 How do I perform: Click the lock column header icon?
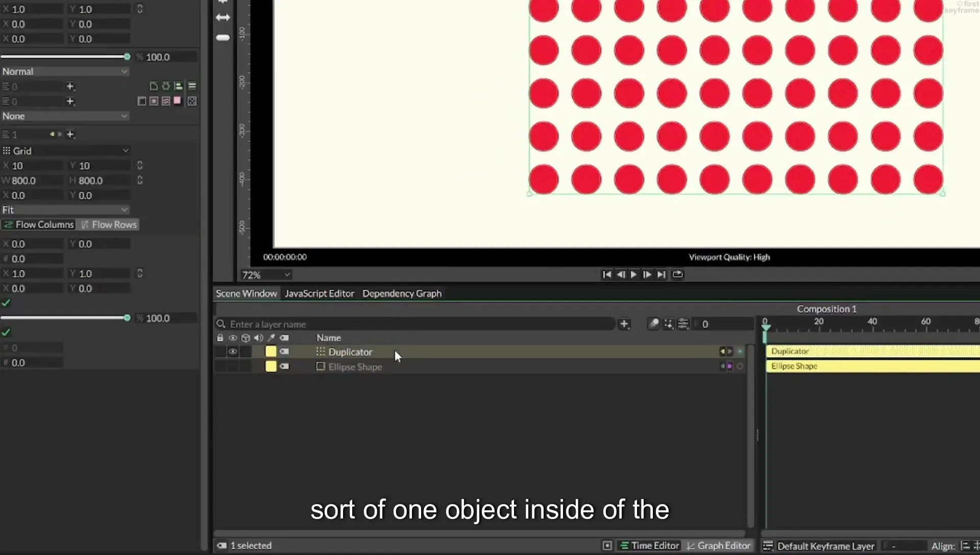220,338
